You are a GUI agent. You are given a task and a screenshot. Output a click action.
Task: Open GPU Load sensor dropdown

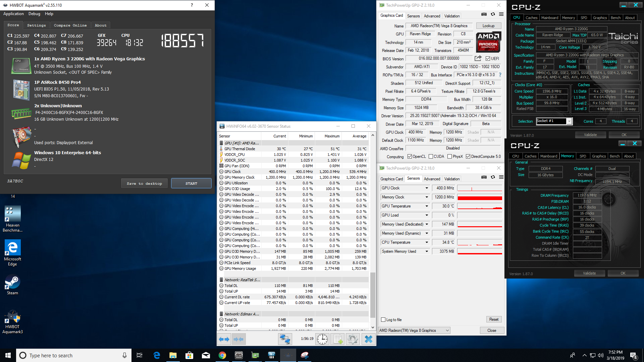coord(427,215)
